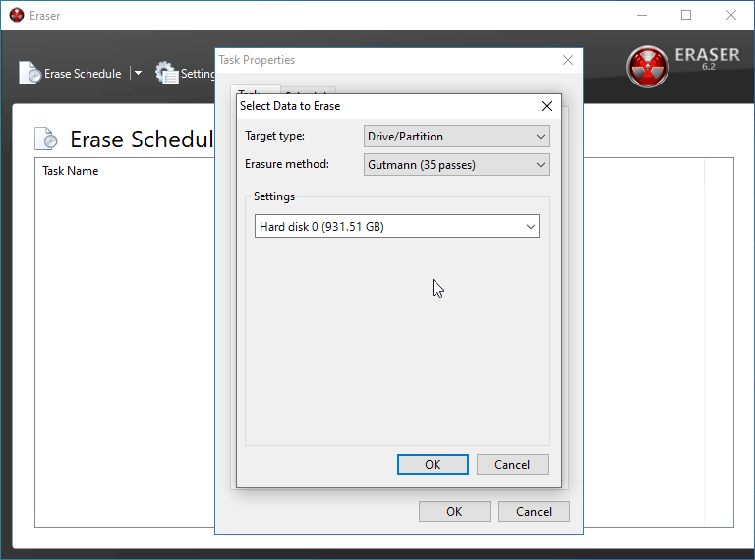Expand the Hard disk 0 drive selector

click(x=397, y=226)
